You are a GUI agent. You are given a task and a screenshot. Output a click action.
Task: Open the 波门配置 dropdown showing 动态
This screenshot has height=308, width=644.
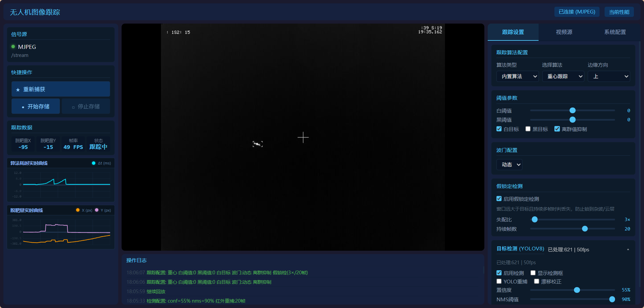(x=509, y=164)
